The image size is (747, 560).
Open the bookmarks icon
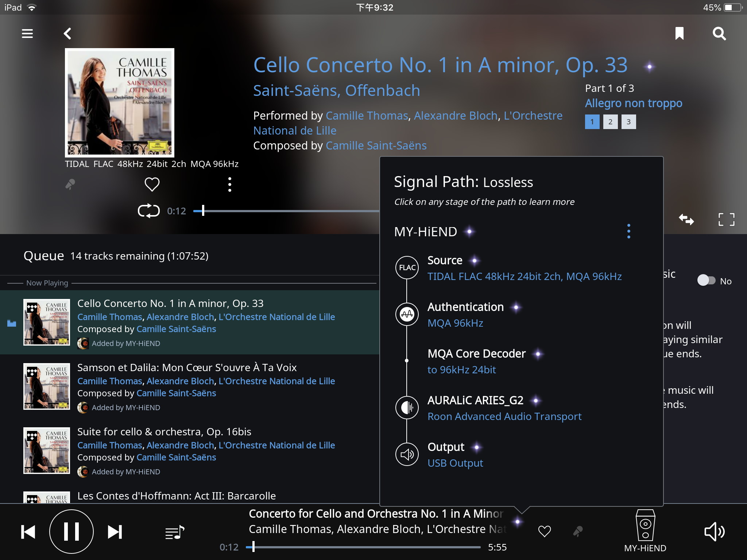point(680,34)
